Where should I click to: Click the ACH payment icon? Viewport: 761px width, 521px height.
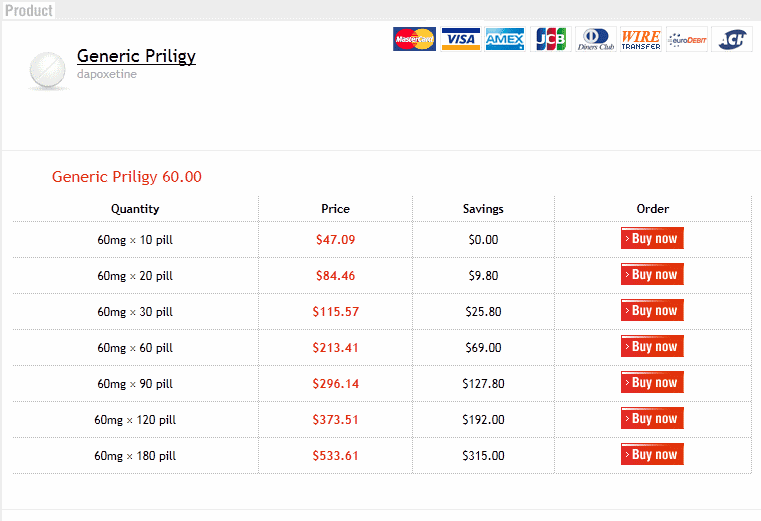(x=732, y=39)
